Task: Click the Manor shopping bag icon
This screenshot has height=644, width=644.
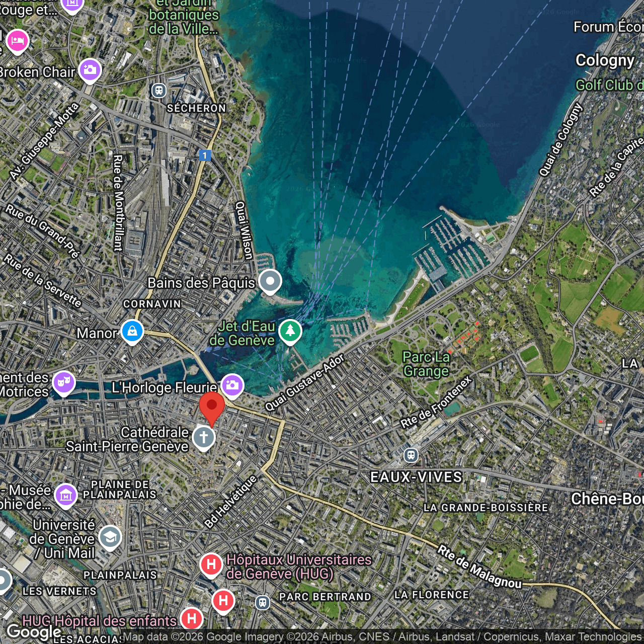Action: 132,331
